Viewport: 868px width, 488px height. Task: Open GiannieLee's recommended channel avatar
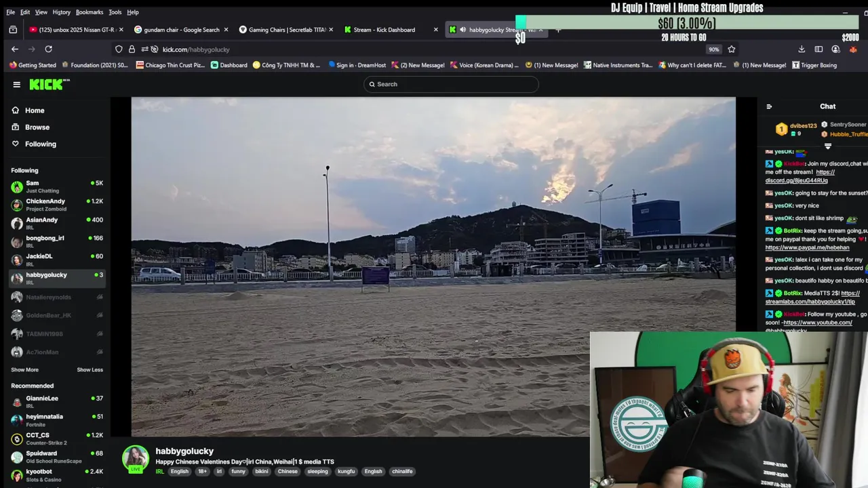point(17,402)
